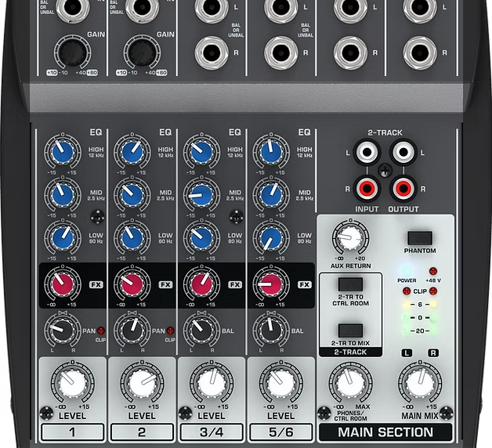Image resolution: width=492 pixels, height=448 pixels.
Task: Click channel 5/6 MID EQ knob
Action: (x=271, y=194)
